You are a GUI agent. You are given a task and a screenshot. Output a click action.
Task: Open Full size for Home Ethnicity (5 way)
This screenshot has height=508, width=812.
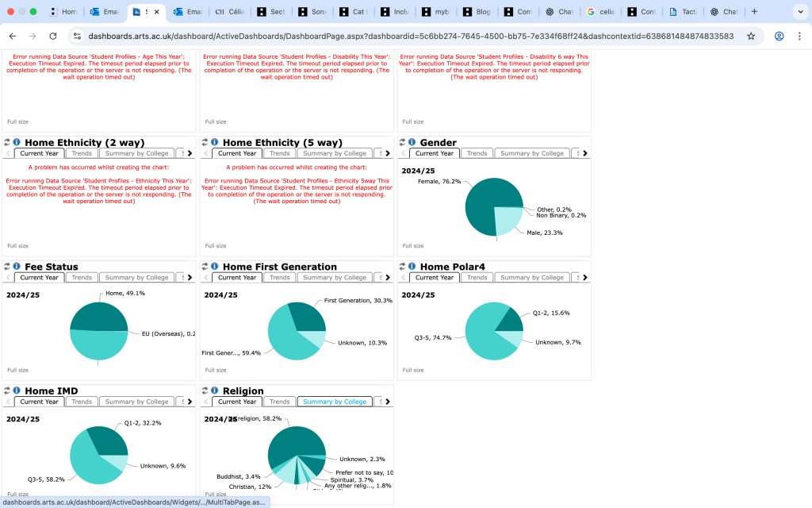[x=216, y=246]
